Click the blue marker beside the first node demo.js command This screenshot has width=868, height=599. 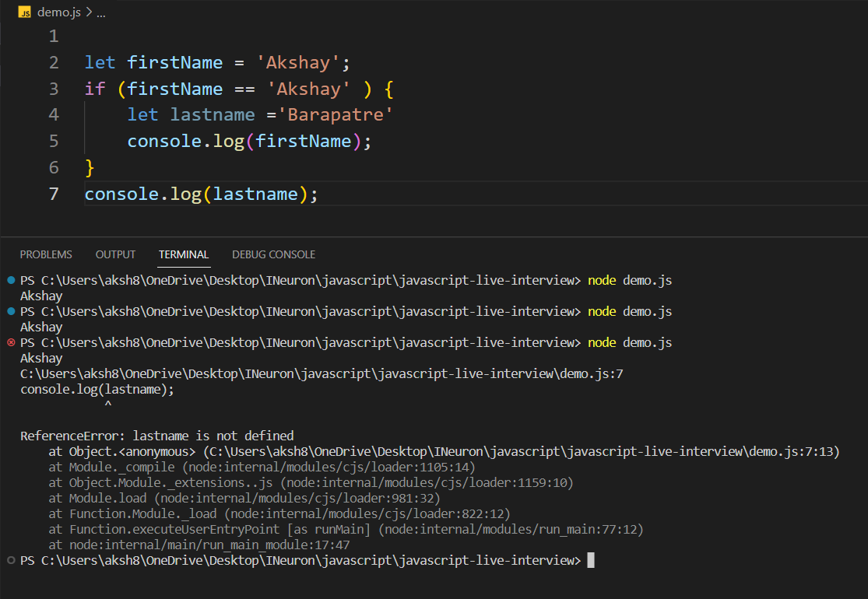pos(11,280)
